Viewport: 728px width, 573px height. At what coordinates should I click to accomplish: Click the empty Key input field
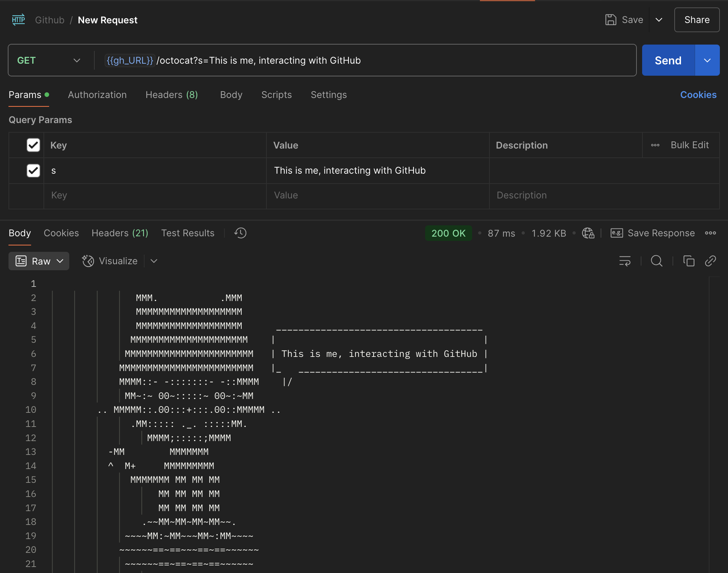155,196
